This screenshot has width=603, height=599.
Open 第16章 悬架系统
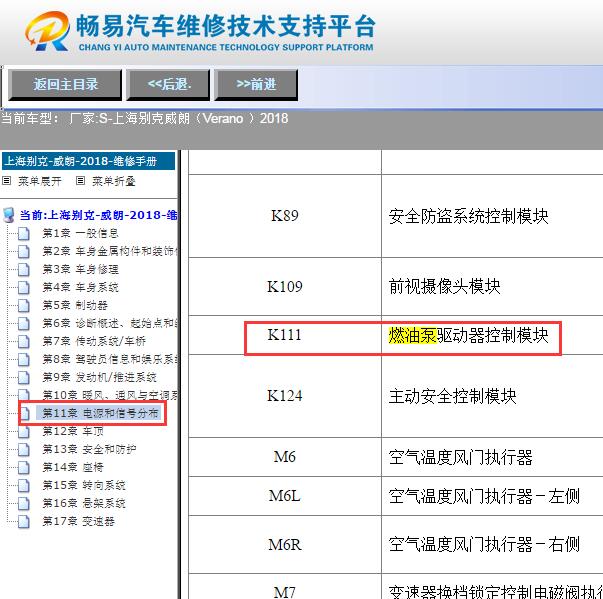click(x=84, y=504)
